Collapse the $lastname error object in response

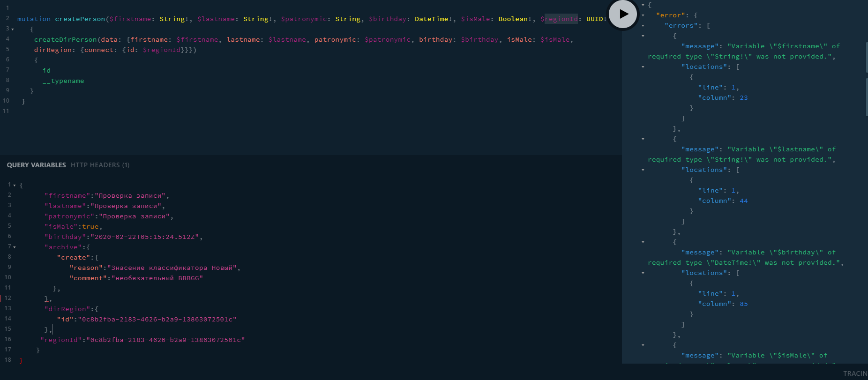643,139
